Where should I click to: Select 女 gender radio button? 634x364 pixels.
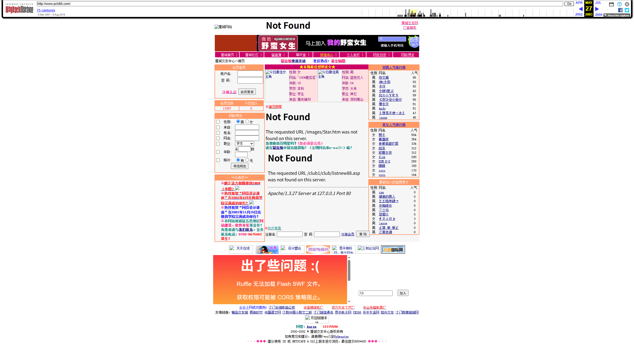[247, 122]
